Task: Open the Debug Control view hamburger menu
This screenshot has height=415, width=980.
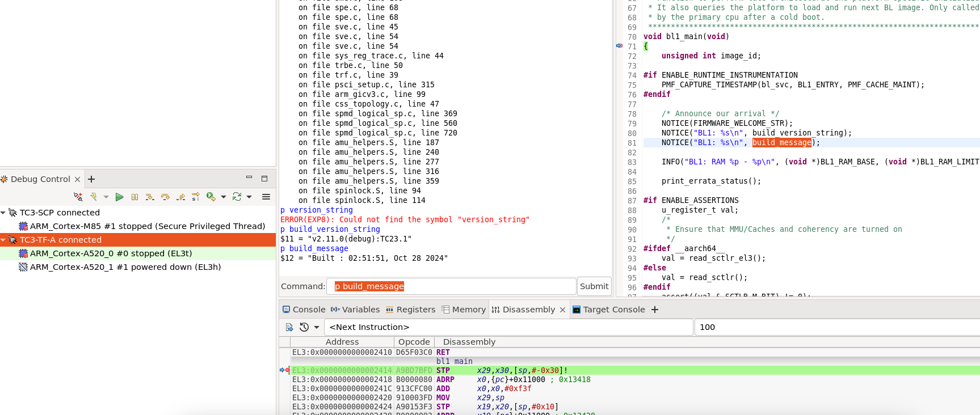Action: [266, 197]
